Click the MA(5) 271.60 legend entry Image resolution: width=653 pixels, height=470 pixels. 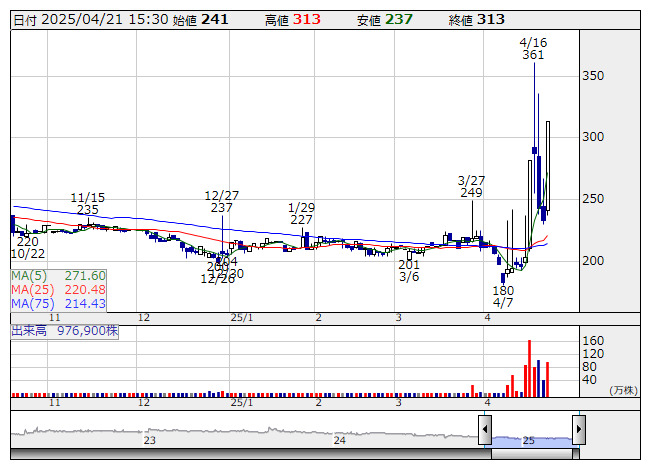click(x=58, y=276)
